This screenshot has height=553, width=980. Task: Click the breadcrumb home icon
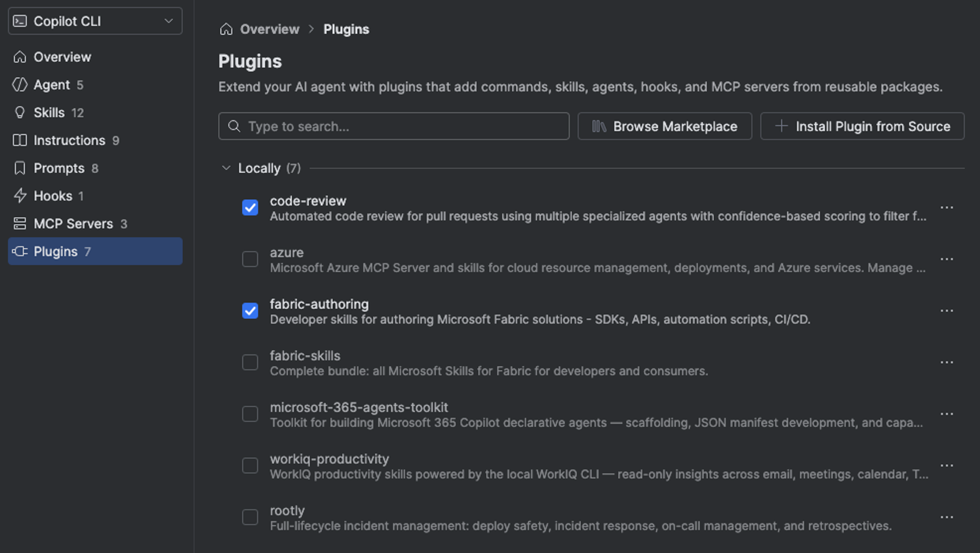(x=226, y=29)
